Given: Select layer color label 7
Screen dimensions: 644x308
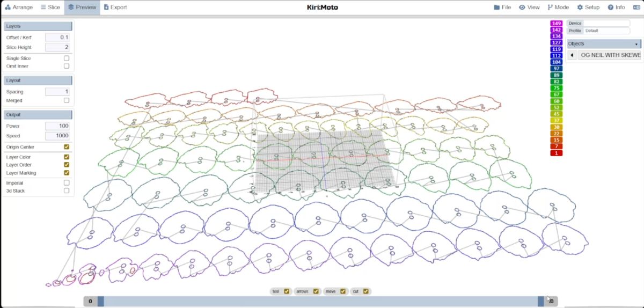Looking at the screenshot, I should (x=557, y=146).
